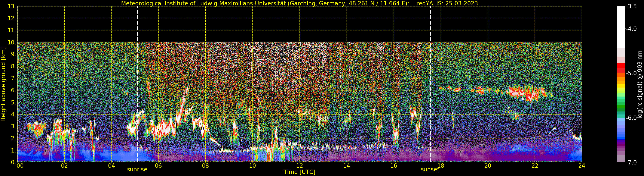
Task: Click the white top segment of the colorbar
Action: click(621, 27)
